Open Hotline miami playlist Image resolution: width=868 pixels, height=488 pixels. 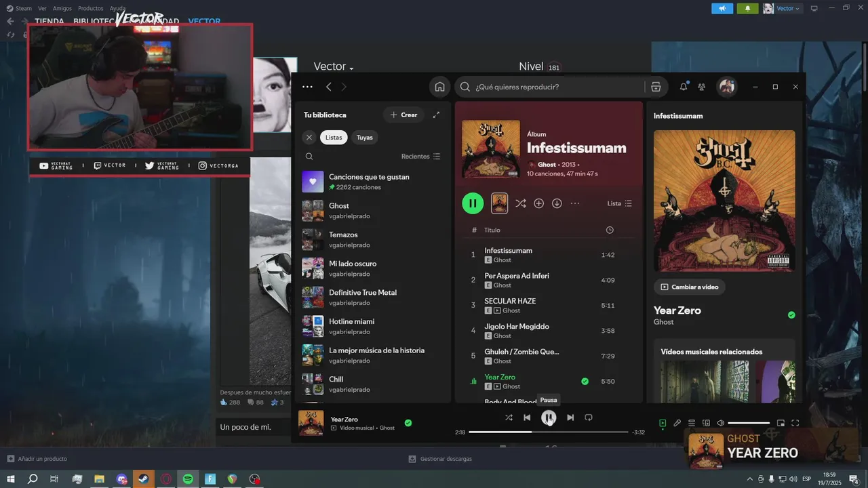coord(373,326)
